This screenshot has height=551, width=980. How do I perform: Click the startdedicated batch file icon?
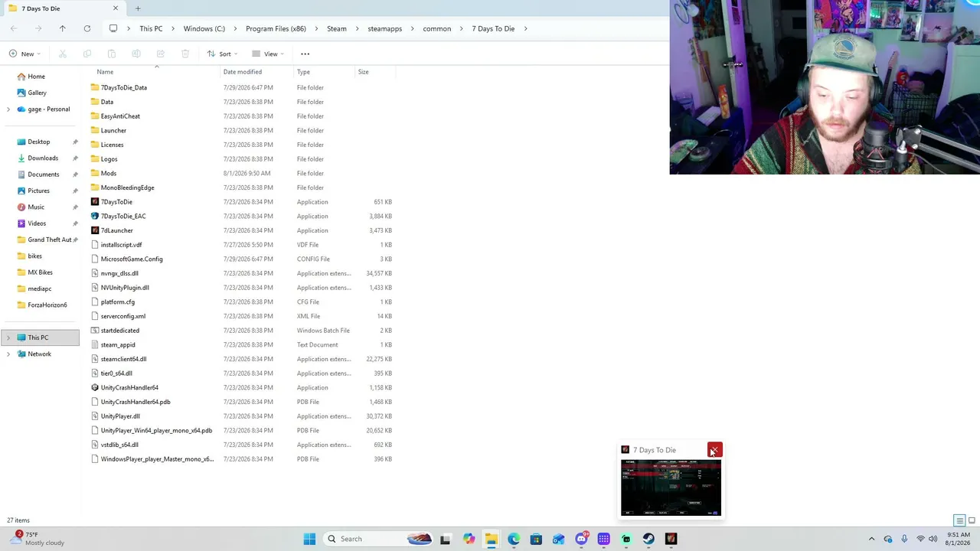point(95,331)
